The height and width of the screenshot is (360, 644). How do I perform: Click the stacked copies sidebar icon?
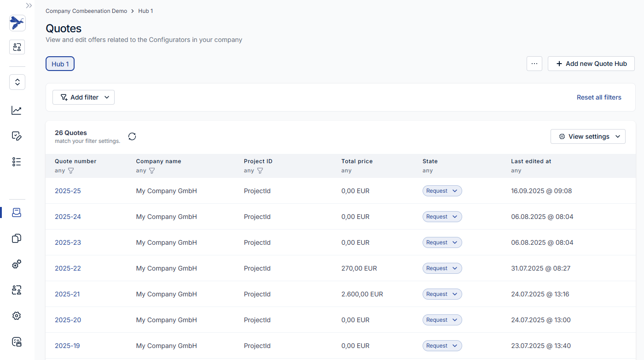pyautogui.click(x=17, y=238)
